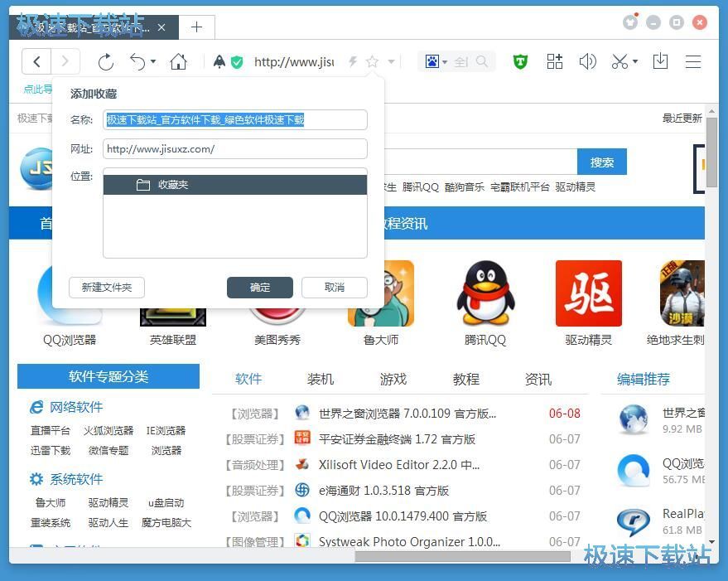Image resolution: width=728 pixels, height=581 pixels.
Task: Click the 名称 input field
Action: [x=235, y=120]
